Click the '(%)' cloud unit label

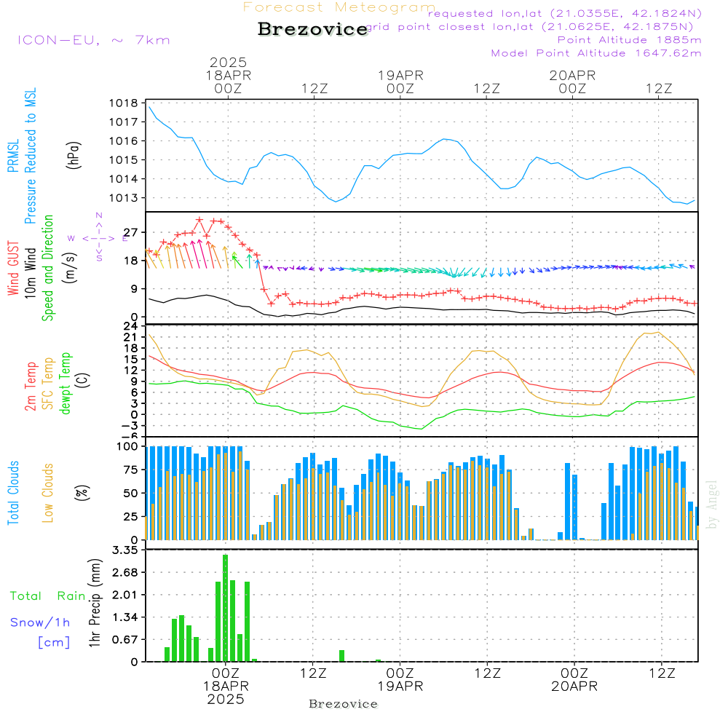click(82, 493)
